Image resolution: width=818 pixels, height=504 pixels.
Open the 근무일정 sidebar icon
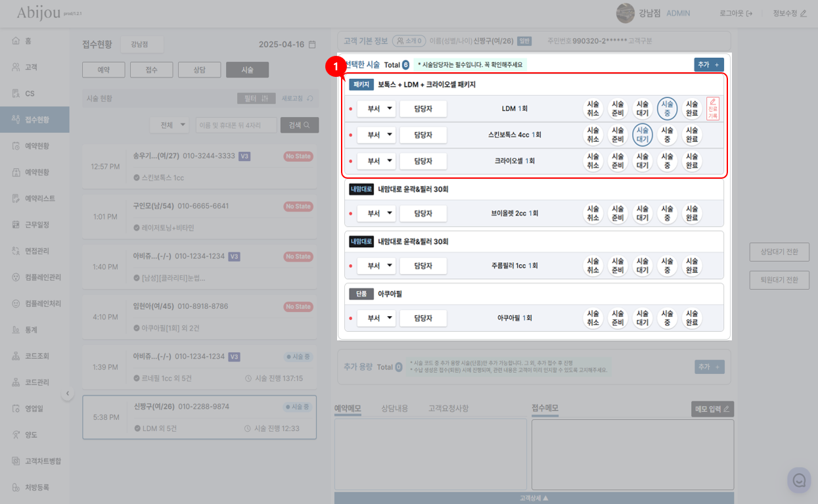(x=16, y=225)
